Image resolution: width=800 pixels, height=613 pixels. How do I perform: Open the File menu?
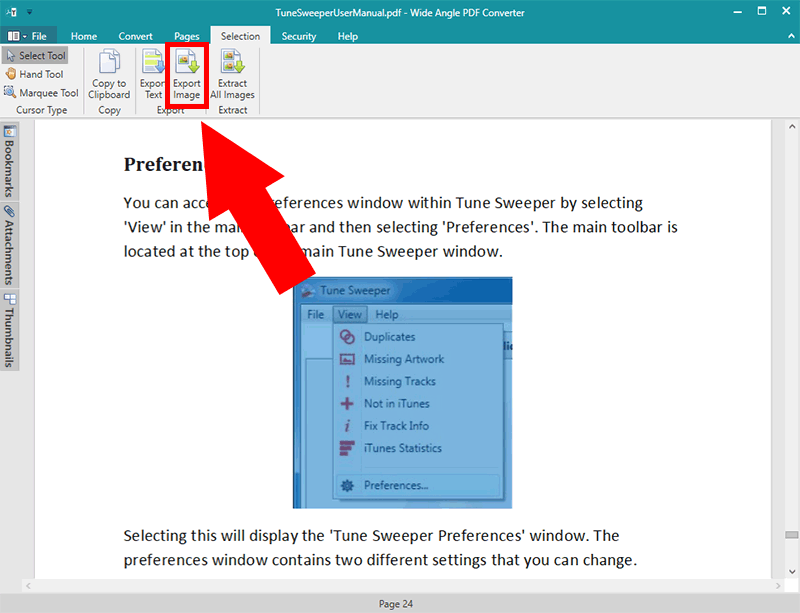[29, 36]
